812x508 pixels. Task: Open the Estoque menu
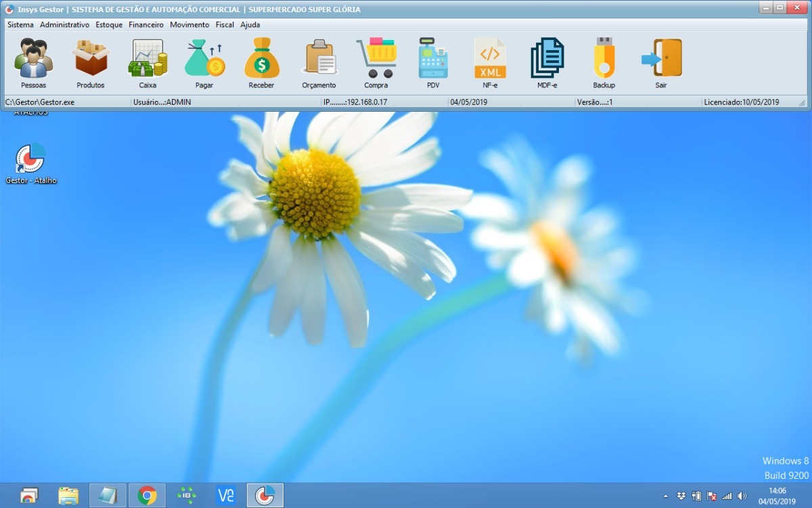pyautogui.click(x=109, y=24)
